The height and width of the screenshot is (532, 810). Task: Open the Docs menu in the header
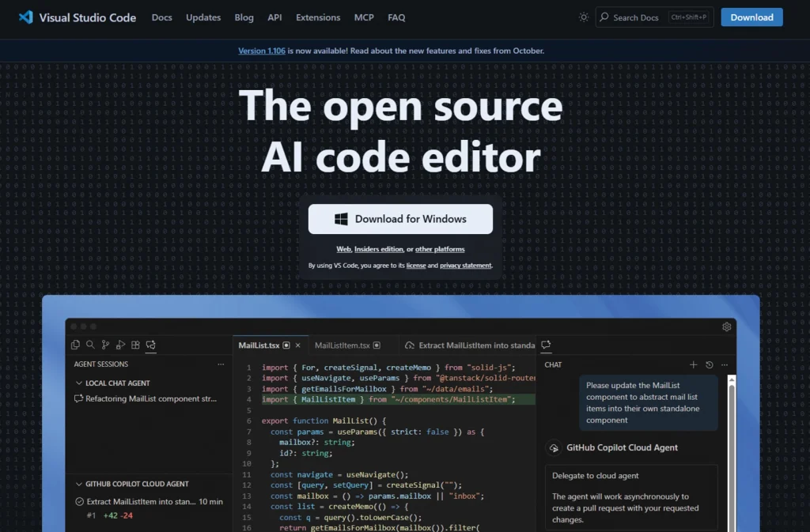(161, 17)
